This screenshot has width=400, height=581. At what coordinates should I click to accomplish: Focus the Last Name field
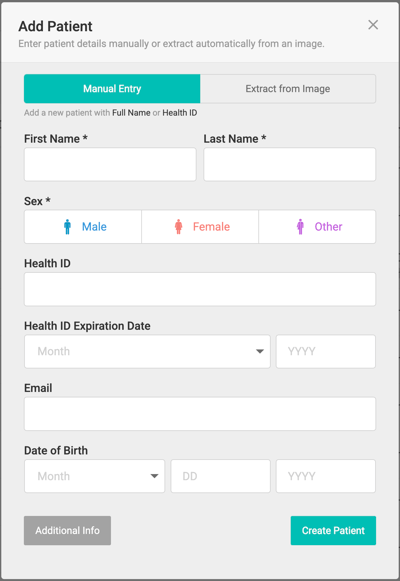(290, 165)
